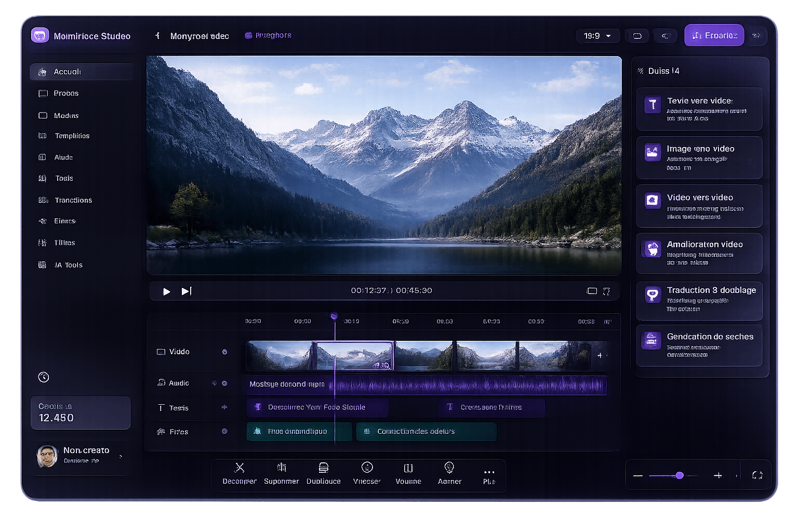Select the Fiide dinandtiguo effect clip
This screenshot has height=532, width=798.
pos(298,432)
